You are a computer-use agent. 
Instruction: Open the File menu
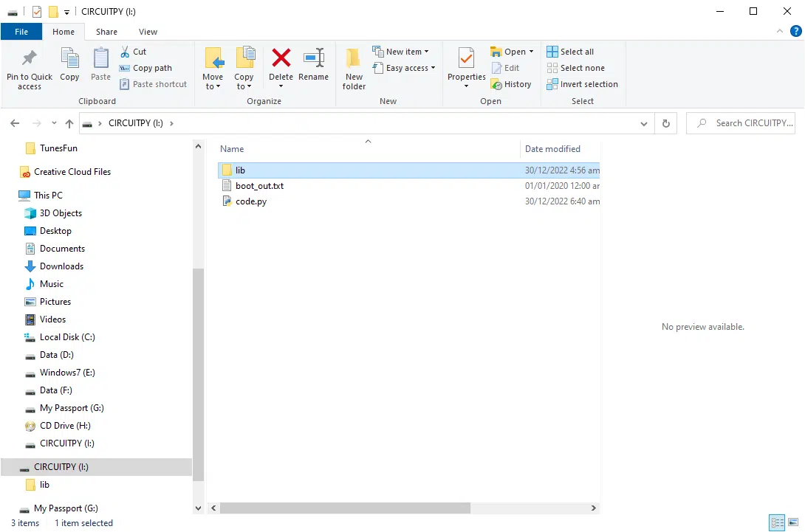point(21,31)
